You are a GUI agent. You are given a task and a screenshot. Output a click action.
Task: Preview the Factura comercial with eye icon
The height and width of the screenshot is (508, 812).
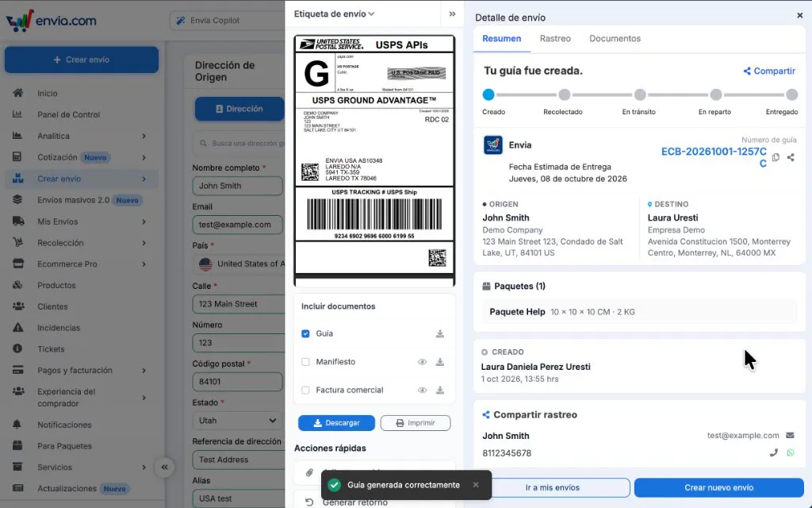click(422, 390)
